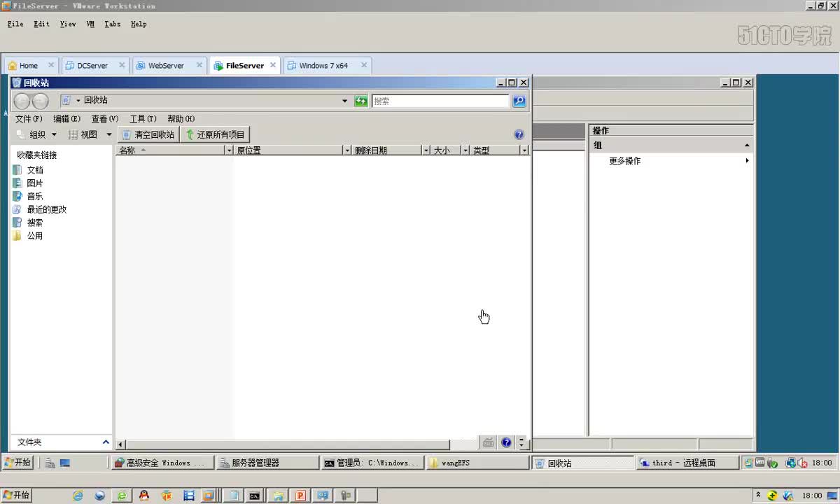Collapse the 组 section in 操作 pane
The height and width of the screenshot is (504, 840).
(747, 146)
